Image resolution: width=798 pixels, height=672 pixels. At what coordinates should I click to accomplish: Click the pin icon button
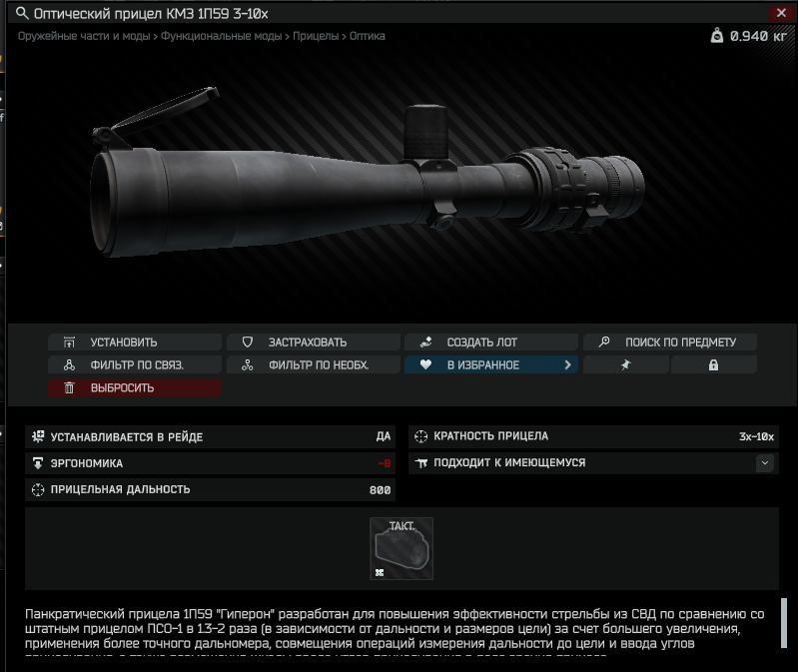626,364
